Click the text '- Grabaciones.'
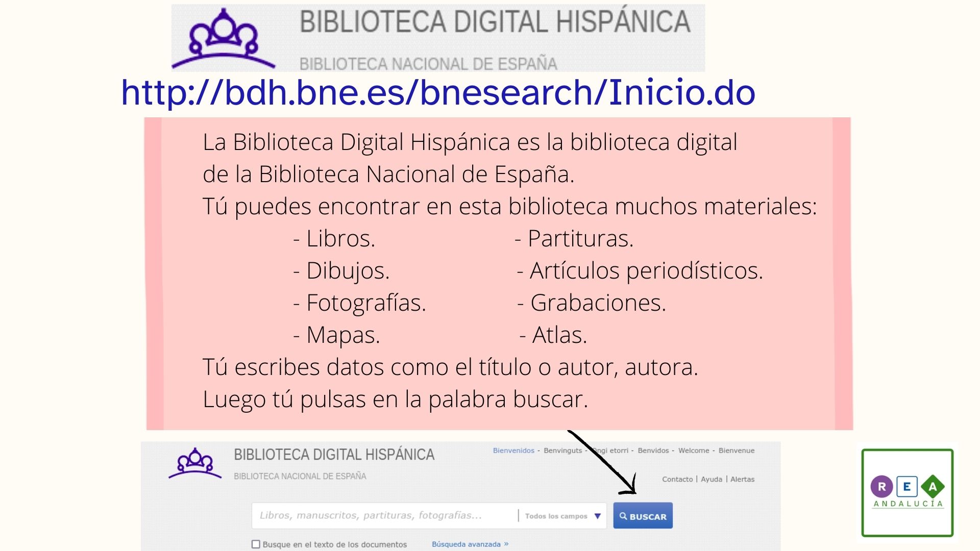The width and height of the screenshot is (980, 551). (x=592, y=303)
